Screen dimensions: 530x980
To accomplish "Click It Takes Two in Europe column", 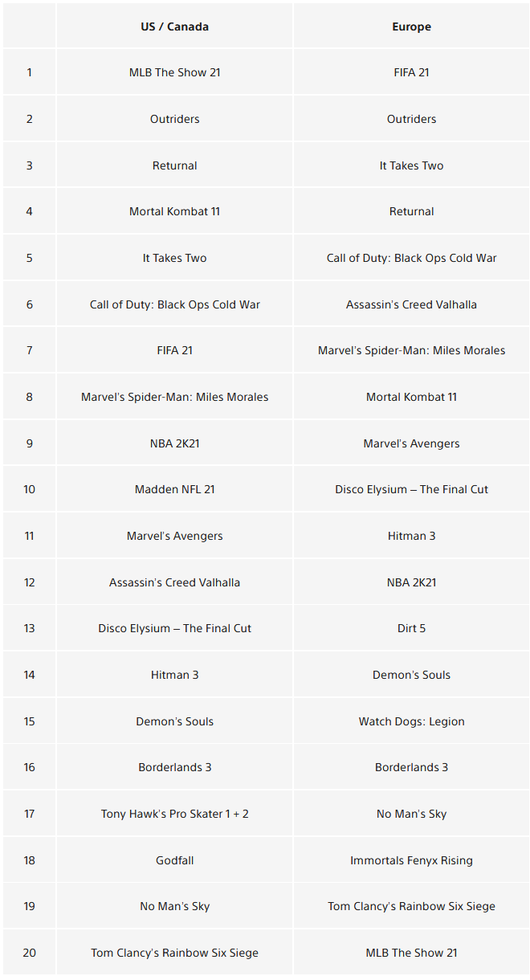I will [x=411, y=165].
